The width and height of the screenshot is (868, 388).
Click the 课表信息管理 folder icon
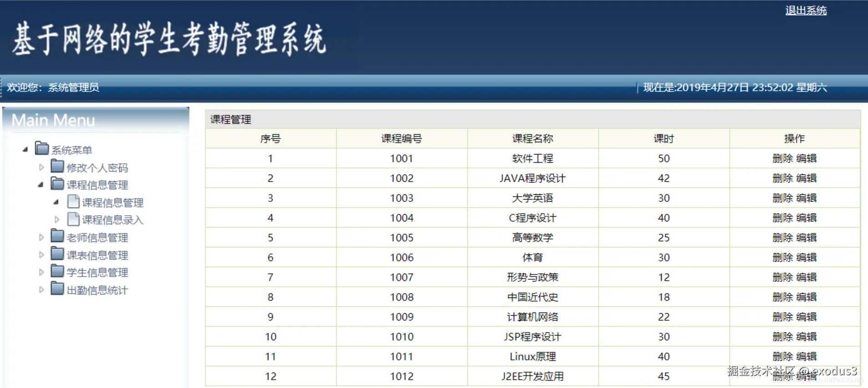tap(57, 254)
